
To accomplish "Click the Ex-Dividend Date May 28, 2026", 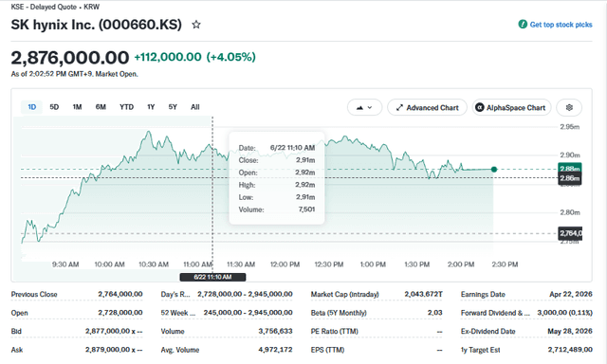I will point(570,331).
